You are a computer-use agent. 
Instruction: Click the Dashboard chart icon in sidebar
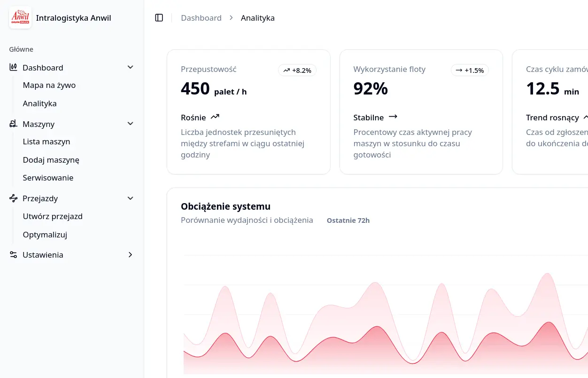[x=14, y=67]
